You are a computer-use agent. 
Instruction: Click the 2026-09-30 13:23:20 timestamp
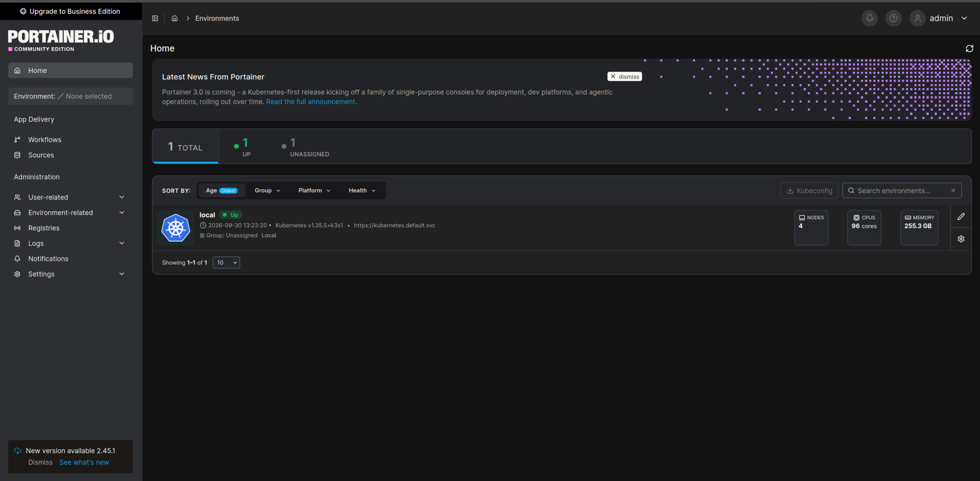237,225
